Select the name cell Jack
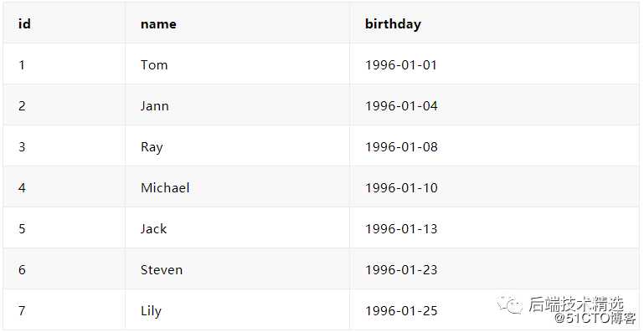The width and height of the screenshot is (644, 332). [237, 228]
